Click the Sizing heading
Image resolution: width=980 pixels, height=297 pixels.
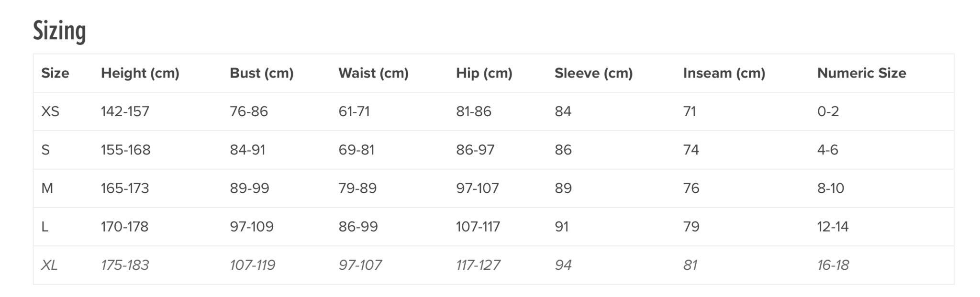click(x=59, y=31)
